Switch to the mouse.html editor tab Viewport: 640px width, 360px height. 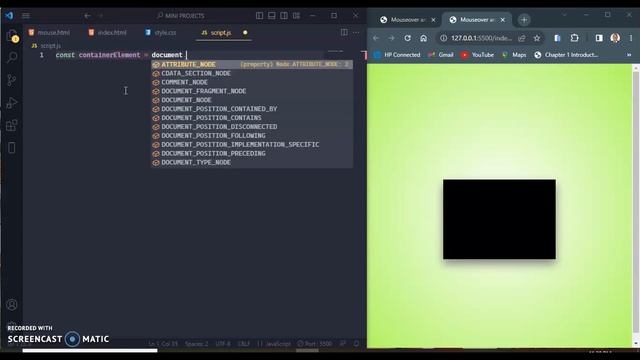pyautogui.click(x=49, y=33)
